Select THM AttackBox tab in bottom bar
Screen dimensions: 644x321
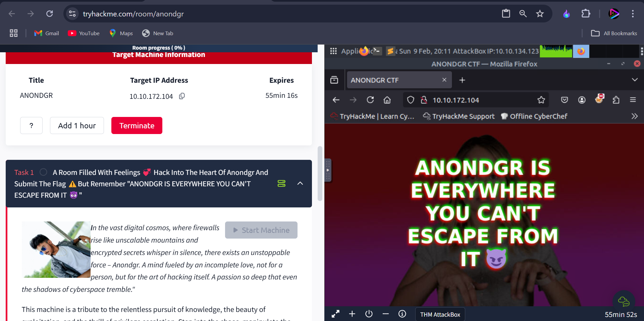[x=440, y=314]
